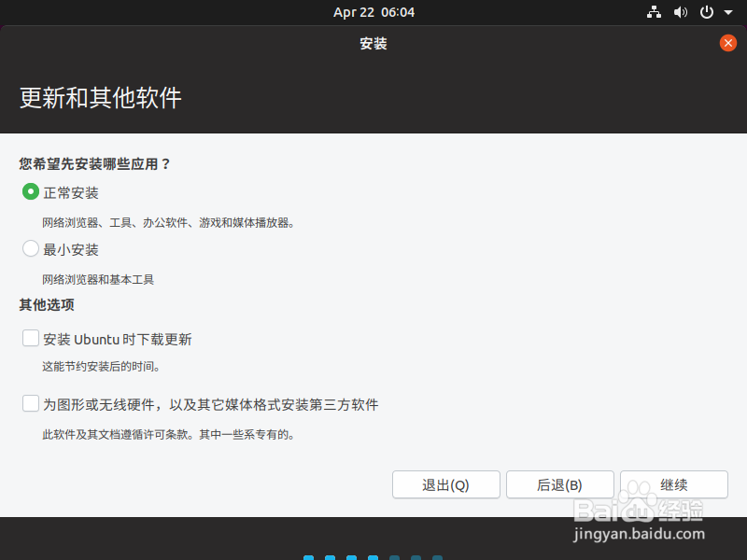The width and height of the screenshot is (747, 560).
Task: Enable 安装 Ubuntu 时下载更新 checkbox
Action: 31,339
